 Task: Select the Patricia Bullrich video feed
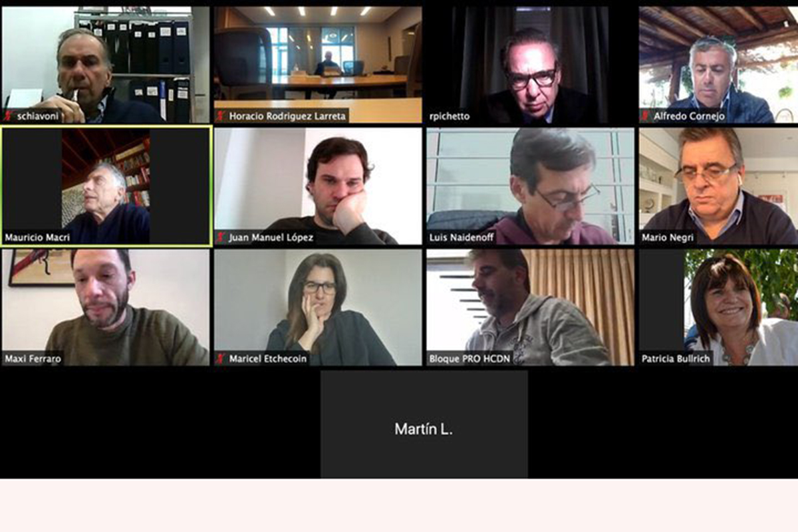pos(719,307)
